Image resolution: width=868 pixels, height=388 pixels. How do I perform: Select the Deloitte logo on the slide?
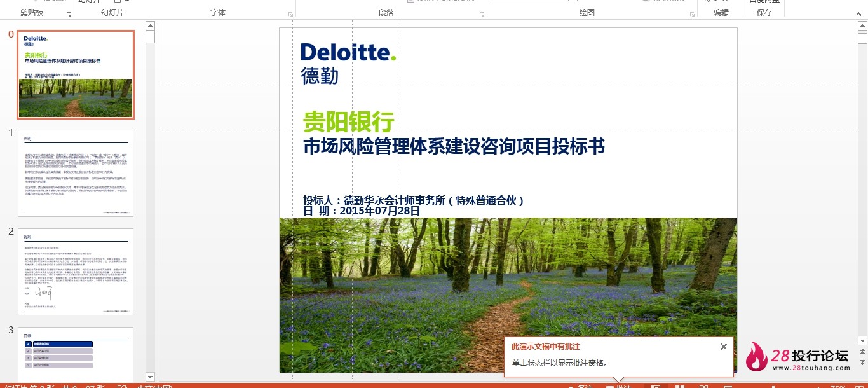(348, 52)
